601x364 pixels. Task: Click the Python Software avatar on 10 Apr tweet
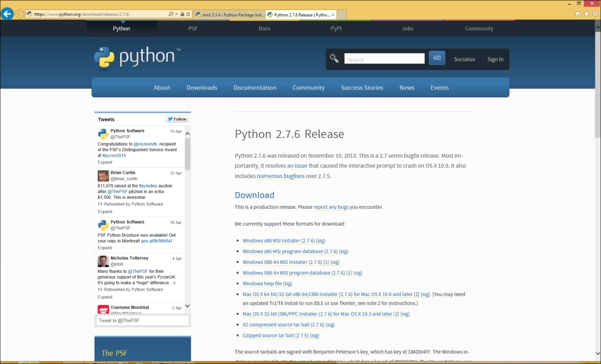[103, 225]
